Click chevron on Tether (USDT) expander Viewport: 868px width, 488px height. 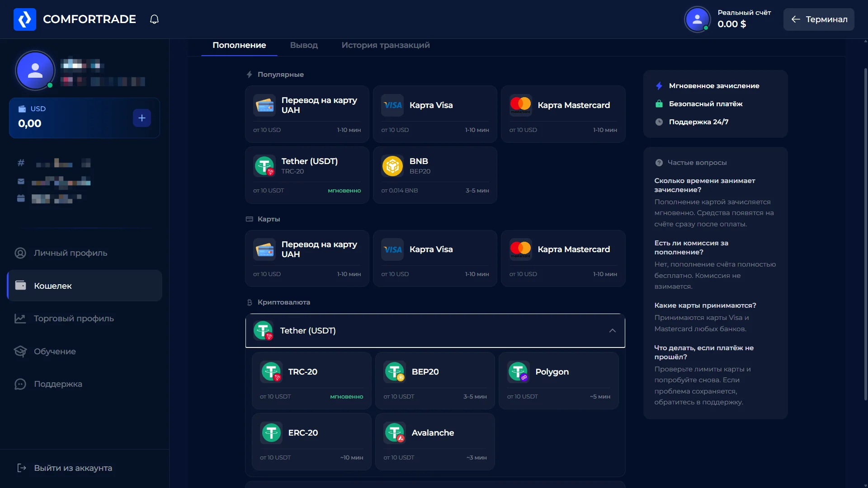click(612, 331)
